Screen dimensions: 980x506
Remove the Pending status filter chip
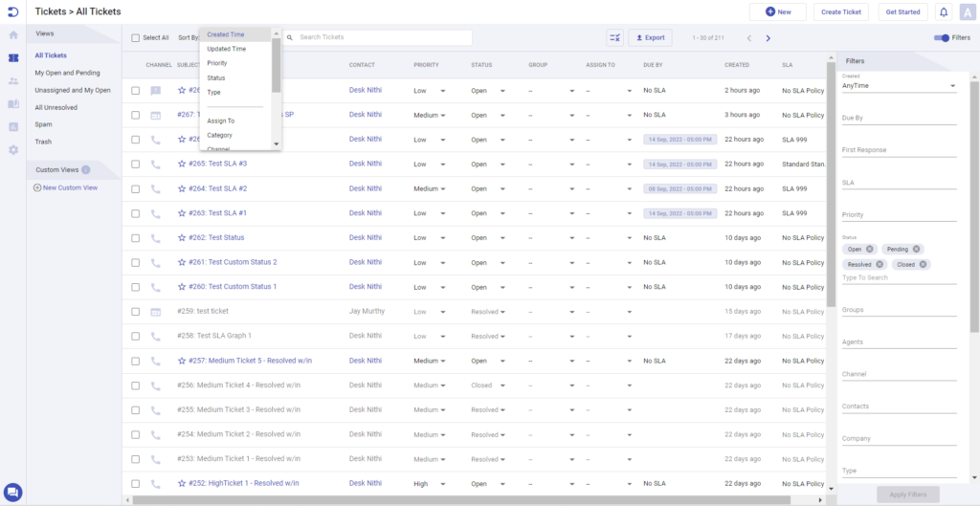tap(916, 249)
